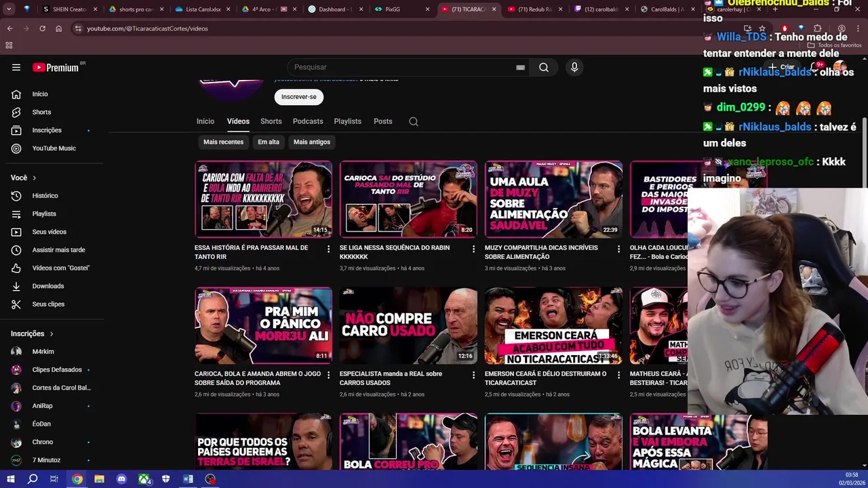The height and width of the screenshot is (488, 868).
Task: Click the Windows Start button
Action: [11, 479]
